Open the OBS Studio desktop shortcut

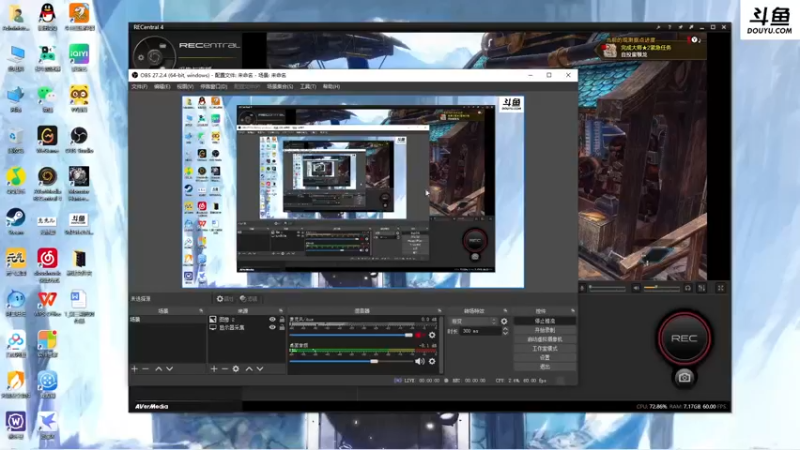coord(79,140)
